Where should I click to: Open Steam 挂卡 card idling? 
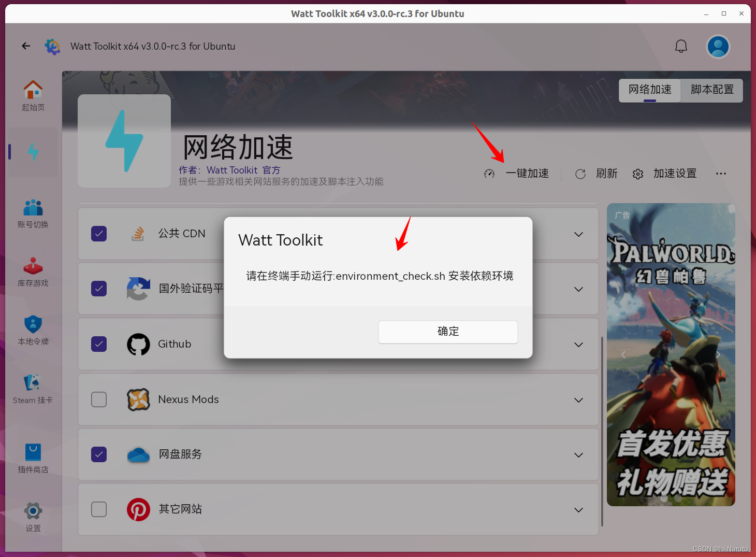pyautogui.click(x=33, y=390)
